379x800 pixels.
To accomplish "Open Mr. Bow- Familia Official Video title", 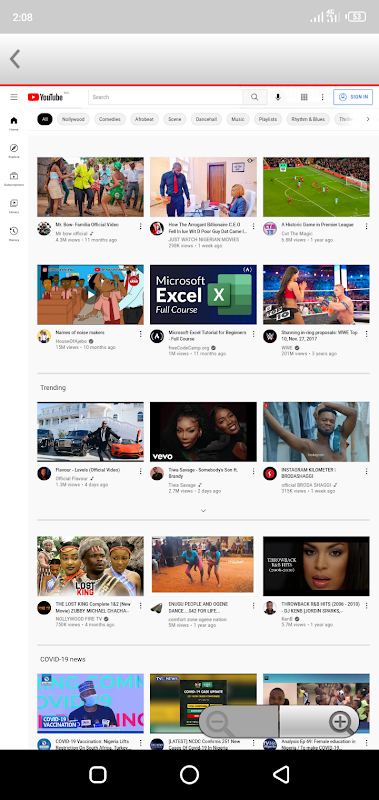I will tap(87, 224).
